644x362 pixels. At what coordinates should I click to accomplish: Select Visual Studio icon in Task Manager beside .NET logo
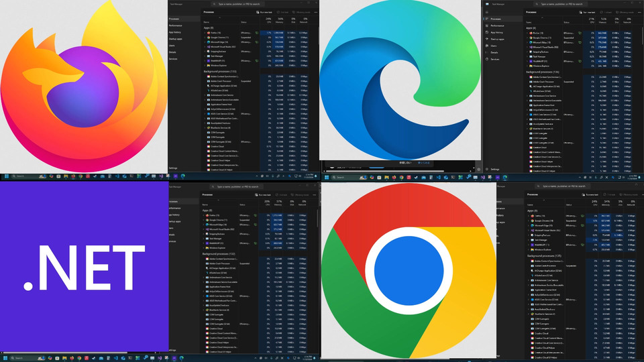click(x=207, y=229)
